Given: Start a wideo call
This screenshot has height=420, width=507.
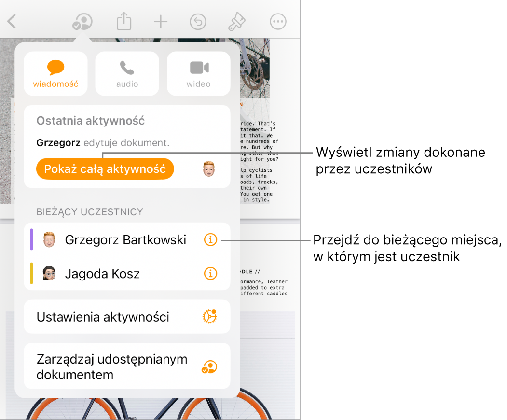Looking at the screenshot, I should pyautogui.click(x=199, y=73).
